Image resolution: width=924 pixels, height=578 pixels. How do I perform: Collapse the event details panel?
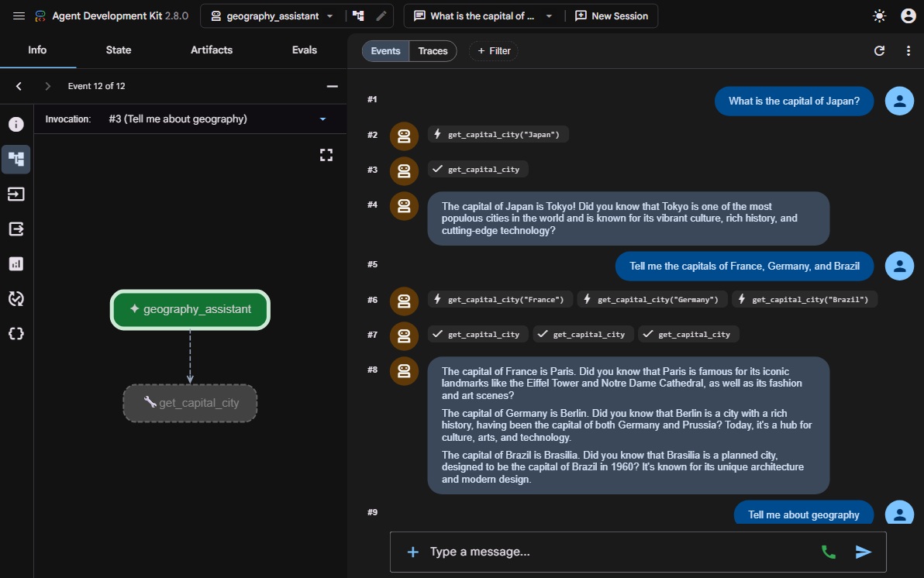pos(333,86)
